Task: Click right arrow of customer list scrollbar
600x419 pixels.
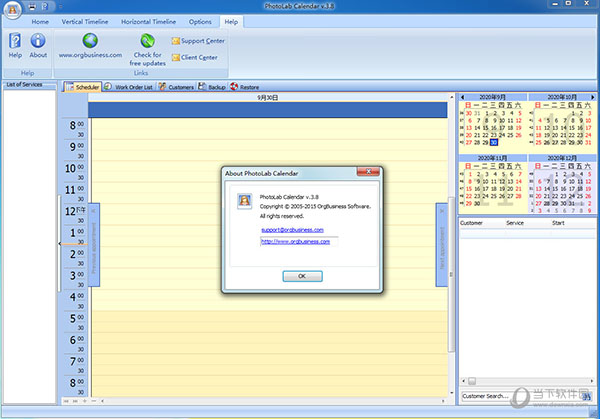Action: click(592, 381)
